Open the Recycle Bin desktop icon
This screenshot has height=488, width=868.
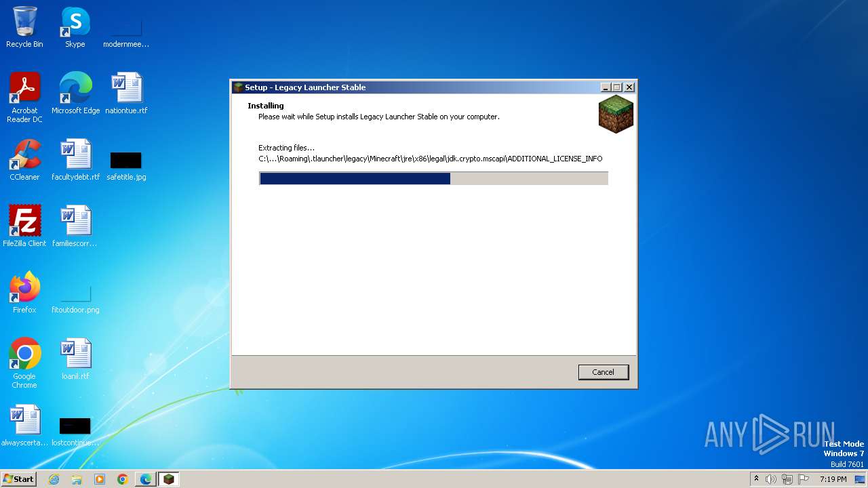pos(24,27)
